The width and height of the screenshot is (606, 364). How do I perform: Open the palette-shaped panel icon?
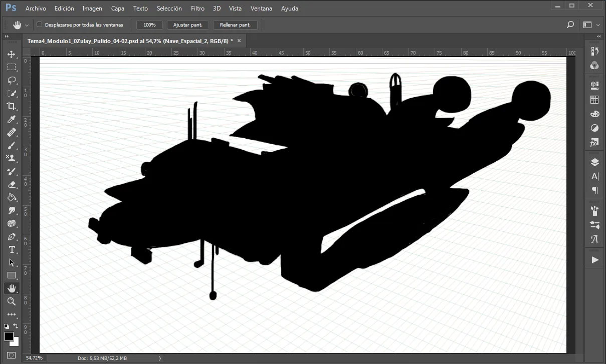595,114
